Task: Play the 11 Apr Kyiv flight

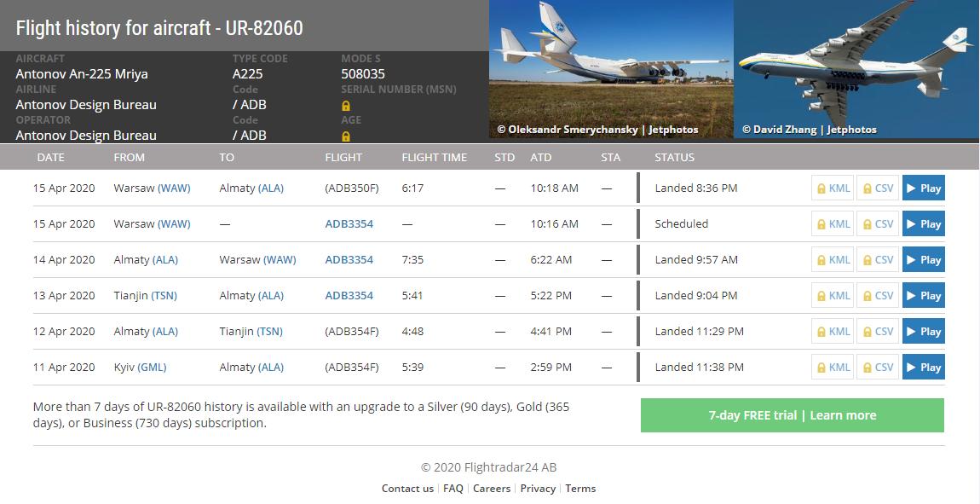Action: tap(923, 368)
